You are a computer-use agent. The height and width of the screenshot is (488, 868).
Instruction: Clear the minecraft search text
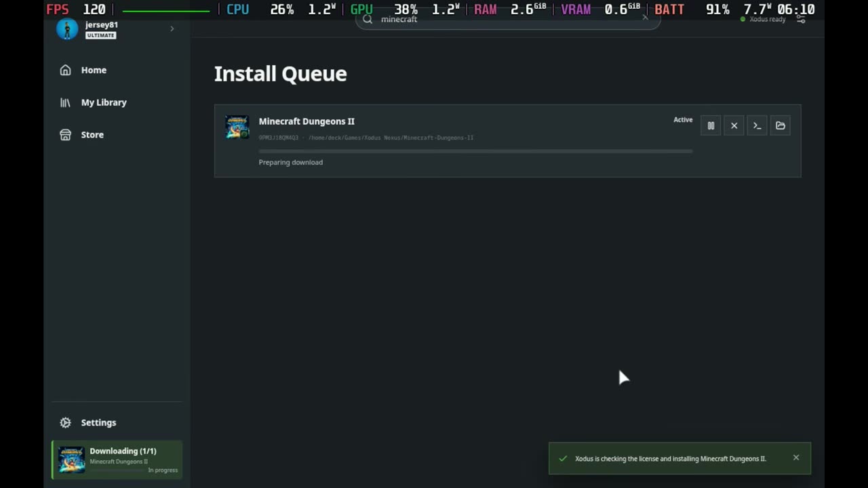[x=645, y=18]
